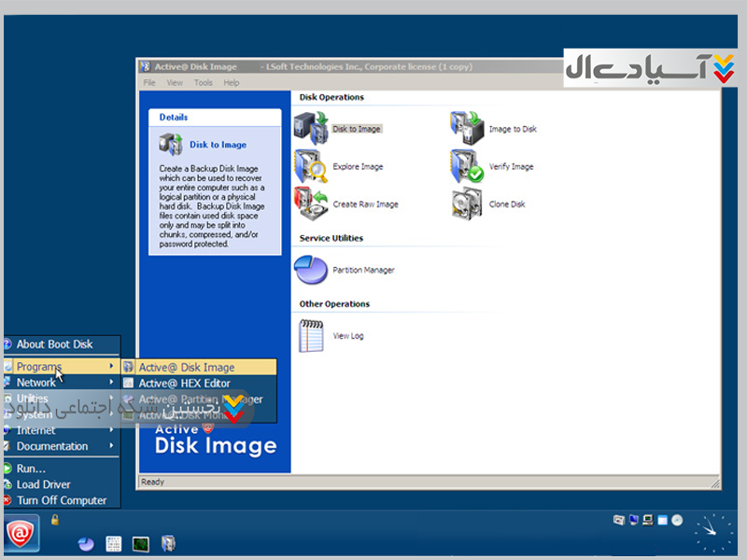Screen dimensions: 747x560
Task: Launch the Explore Image magnifier icon
Action: [311, 166]
